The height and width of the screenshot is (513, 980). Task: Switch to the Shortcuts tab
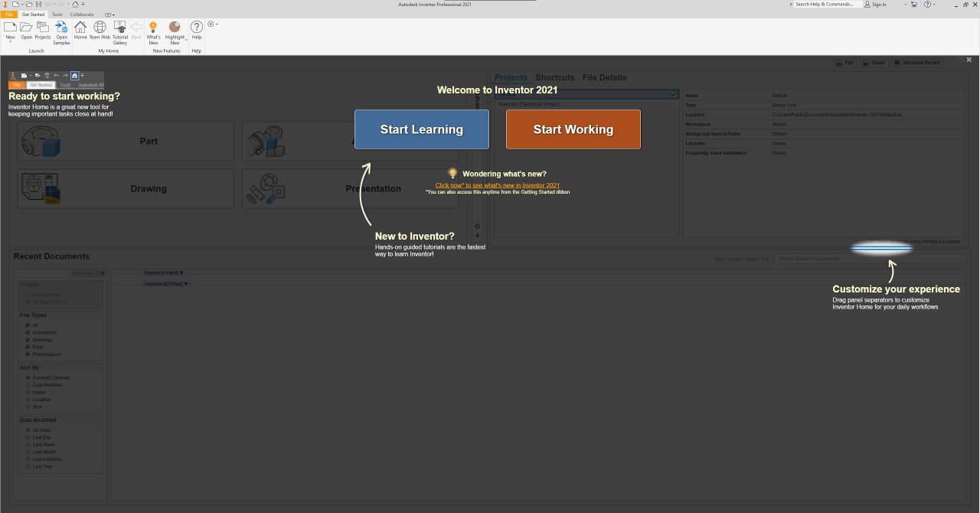coord(555,77)
